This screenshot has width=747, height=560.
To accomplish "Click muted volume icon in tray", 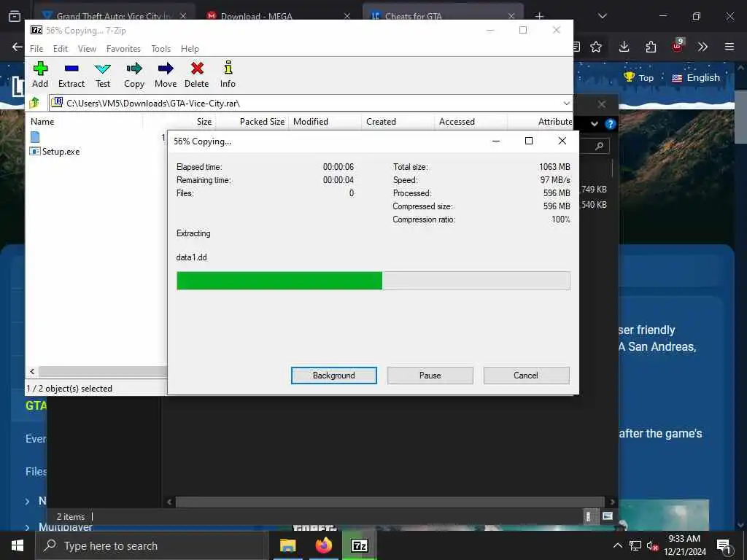I will pyautogui.click(x=651, y=546).
